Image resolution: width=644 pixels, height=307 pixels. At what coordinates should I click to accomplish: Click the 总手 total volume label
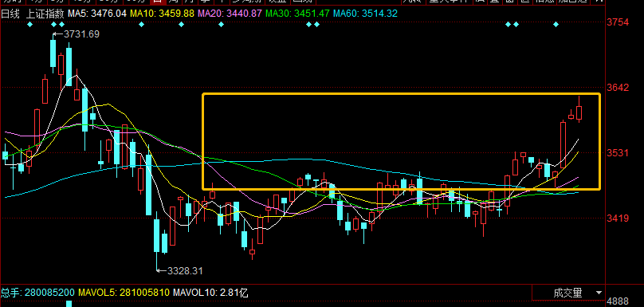point(37,293)
